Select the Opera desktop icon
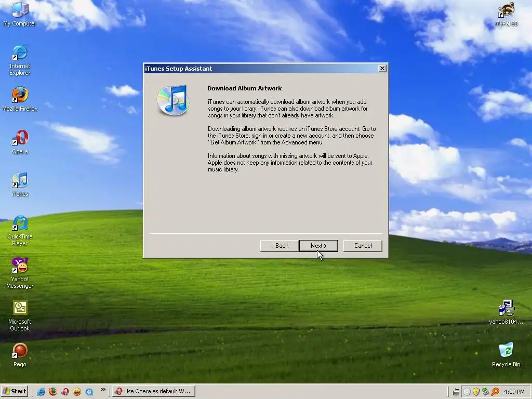The height and width of the screenshot is (399, 532). coord(20,142)
